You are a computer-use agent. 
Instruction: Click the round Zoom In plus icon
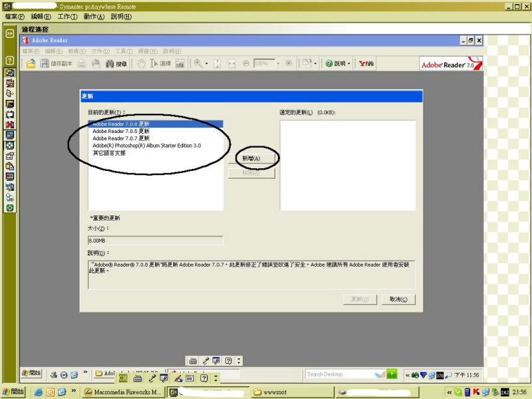pos(289,63)
